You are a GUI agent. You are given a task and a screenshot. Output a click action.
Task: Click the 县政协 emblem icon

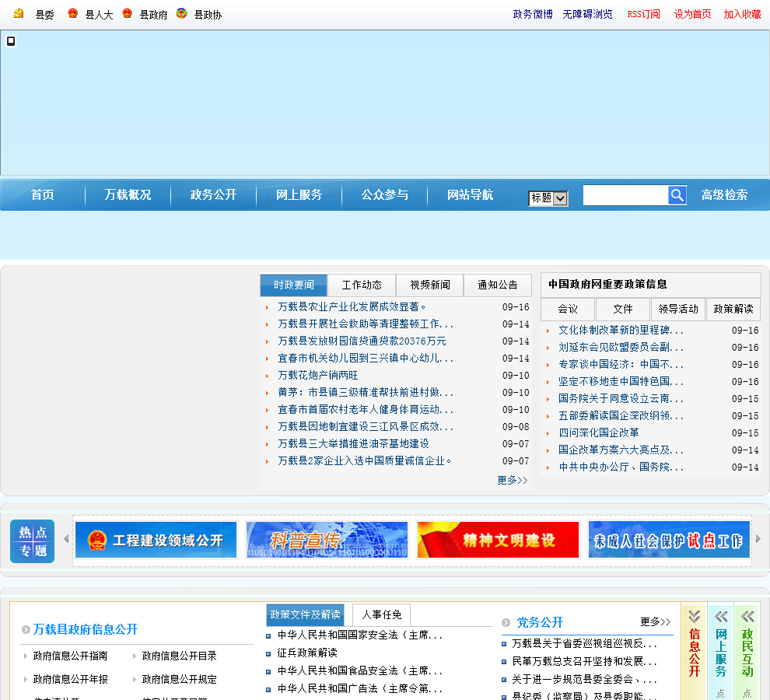[182, 13]
